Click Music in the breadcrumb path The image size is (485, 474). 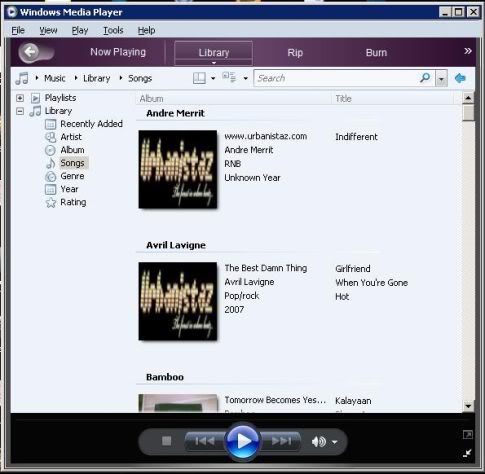55,78
